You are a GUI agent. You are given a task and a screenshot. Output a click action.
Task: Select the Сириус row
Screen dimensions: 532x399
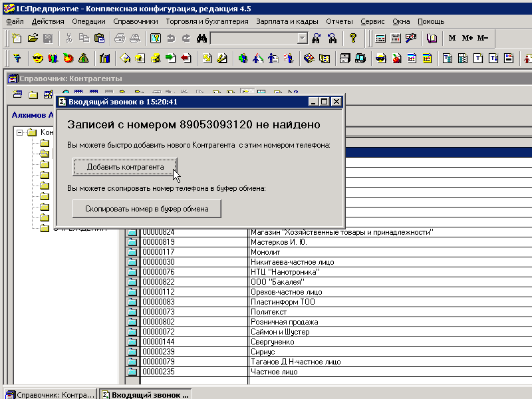click(329, 352)
